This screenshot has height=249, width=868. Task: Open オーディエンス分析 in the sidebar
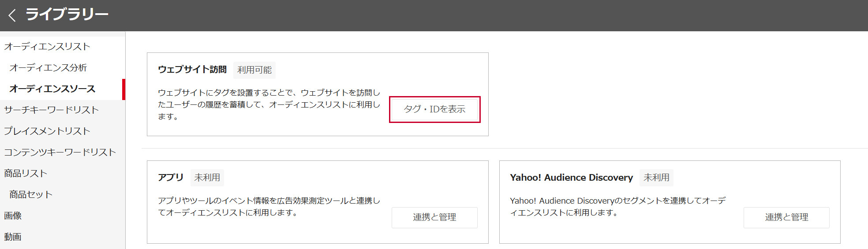tap(48, 68)
